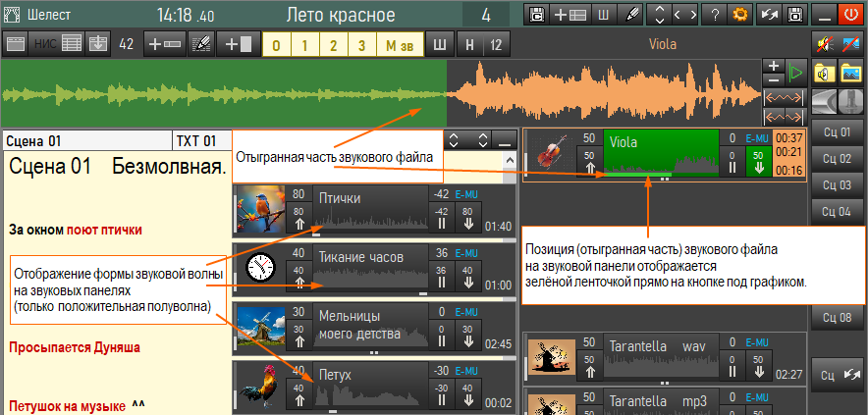The image size is (868, 415).
Task: Pause the 'Петух' sound panel
Action: (441, 394)
